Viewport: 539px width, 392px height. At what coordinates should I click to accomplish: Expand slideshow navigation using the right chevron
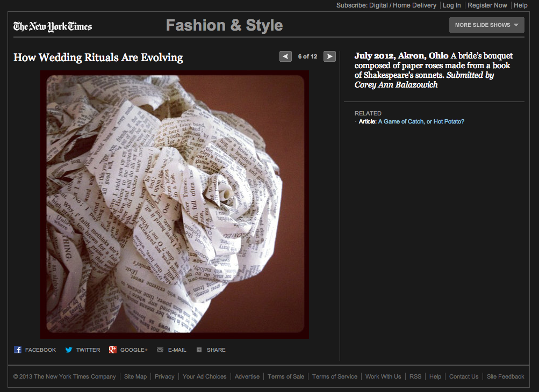(329, 56)
